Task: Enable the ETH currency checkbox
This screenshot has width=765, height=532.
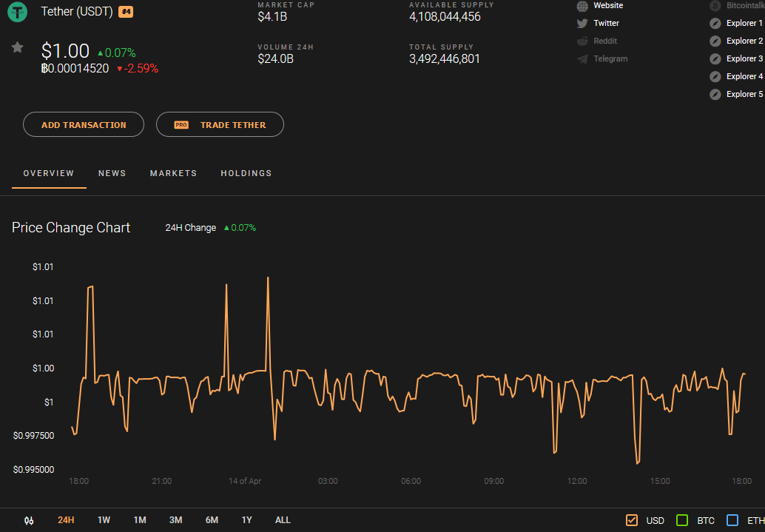Action: coord(732,520)
